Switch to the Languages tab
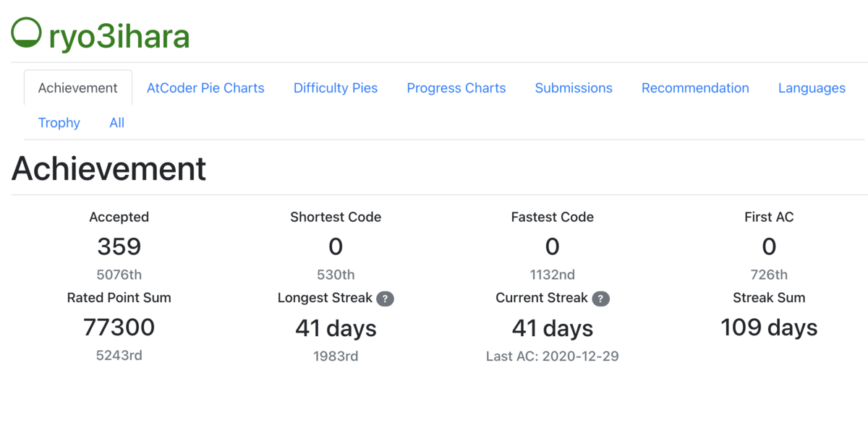Viewport: 868px width, 433px height. (x=812, y=88)
